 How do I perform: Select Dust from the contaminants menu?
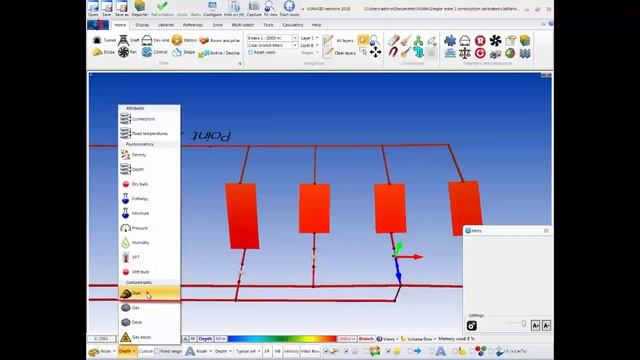[x=149, y=293]
